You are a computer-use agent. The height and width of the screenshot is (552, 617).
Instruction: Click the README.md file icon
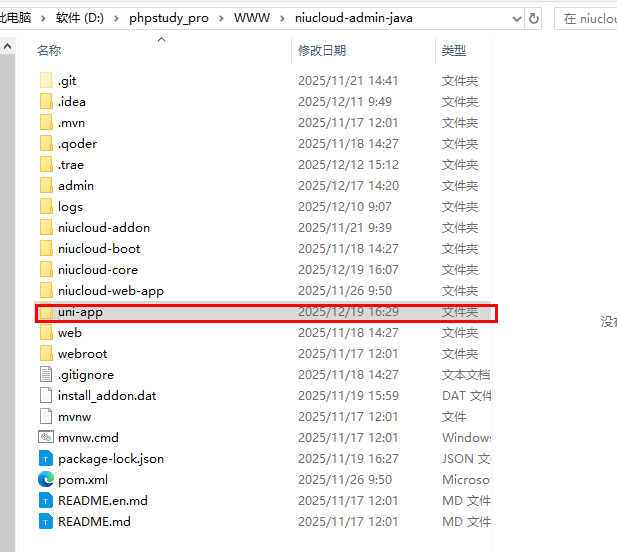(45, 522)
